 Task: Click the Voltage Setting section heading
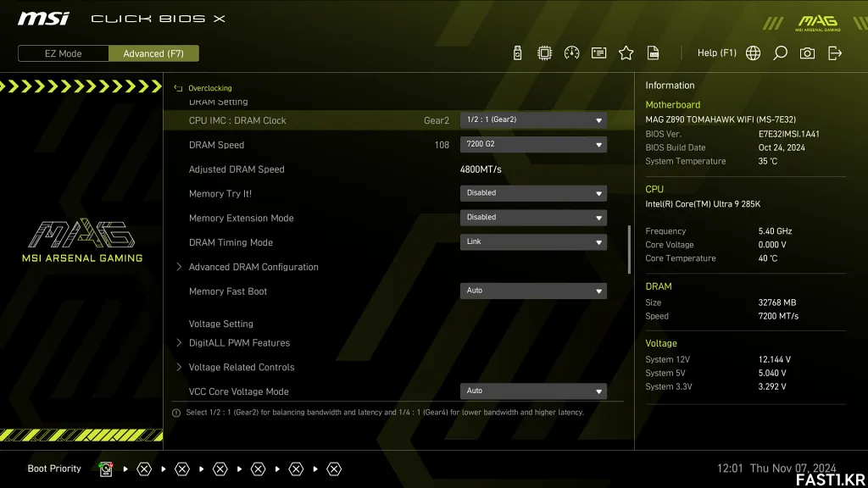[x=221, y=324]
